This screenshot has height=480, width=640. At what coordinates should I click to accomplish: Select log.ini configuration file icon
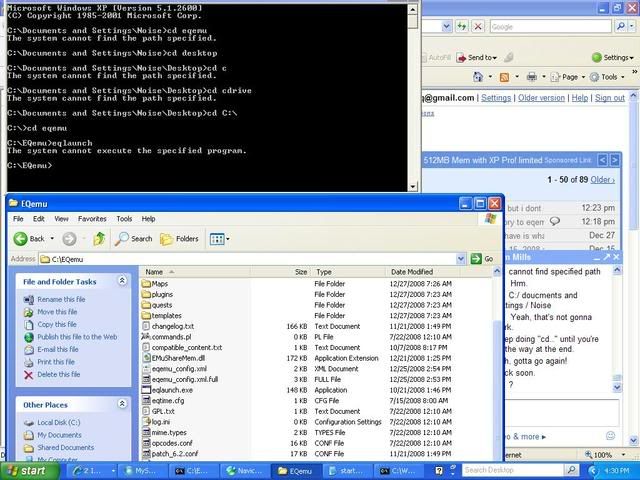point(146,422)
